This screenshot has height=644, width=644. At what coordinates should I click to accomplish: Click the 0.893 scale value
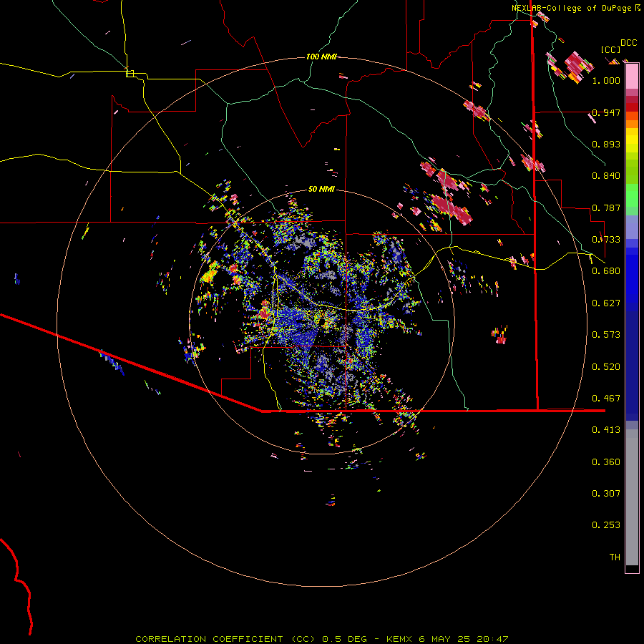[606, 144]
